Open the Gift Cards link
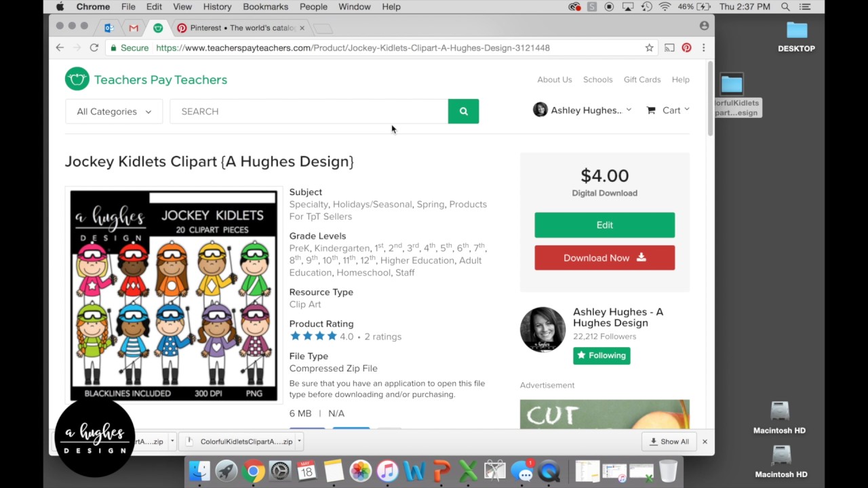 (x=642, y=79)
